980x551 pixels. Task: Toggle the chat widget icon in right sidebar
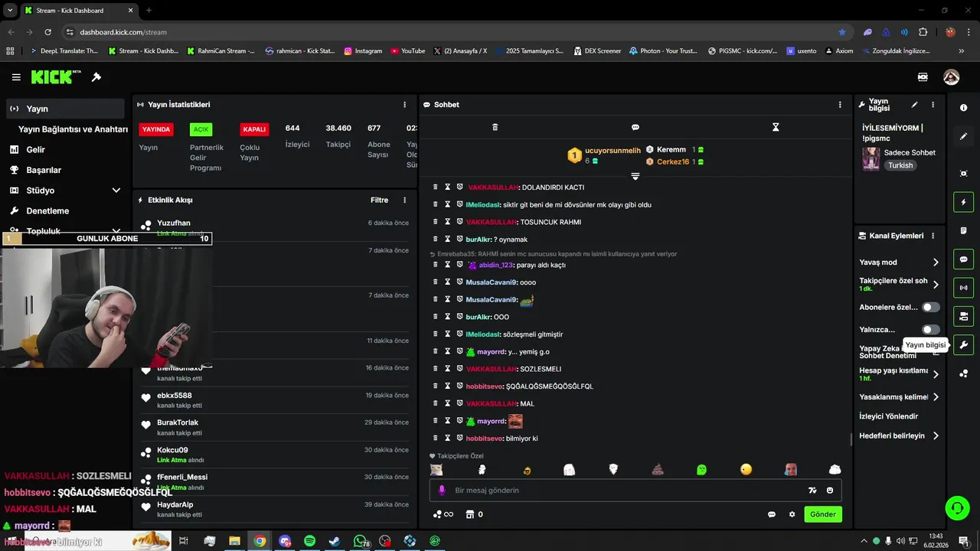coord(963,259)
